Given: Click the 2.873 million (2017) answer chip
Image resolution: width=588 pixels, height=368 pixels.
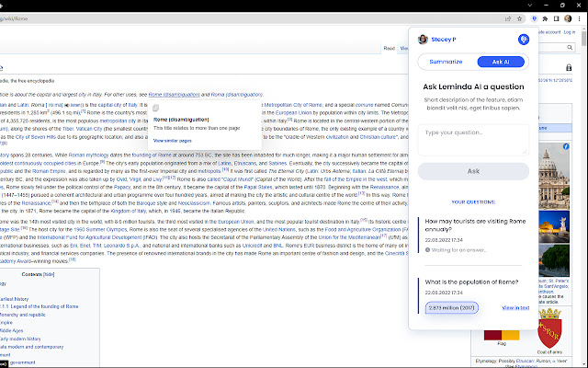Looking at the screenshot, I should [454, 307].
